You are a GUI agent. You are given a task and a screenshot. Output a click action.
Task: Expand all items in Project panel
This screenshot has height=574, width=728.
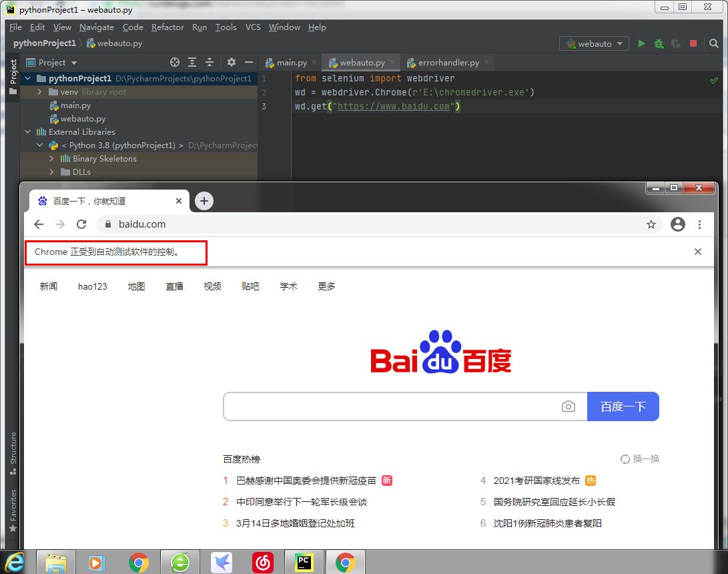[192, 62]
